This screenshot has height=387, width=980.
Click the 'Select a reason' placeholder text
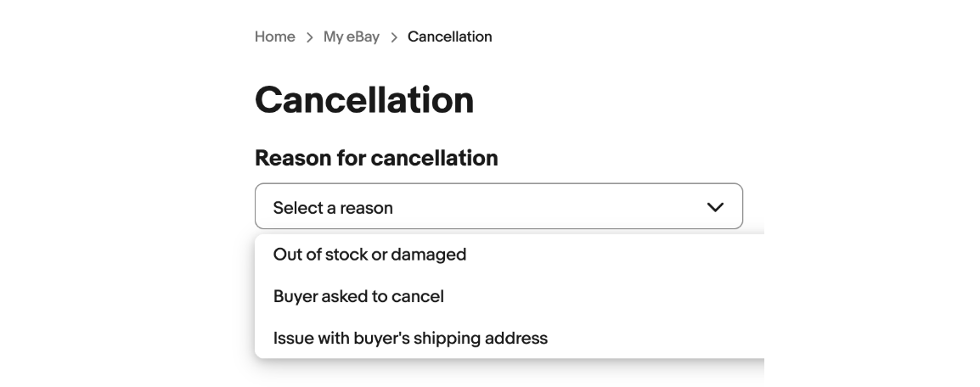tap(333, 208)
